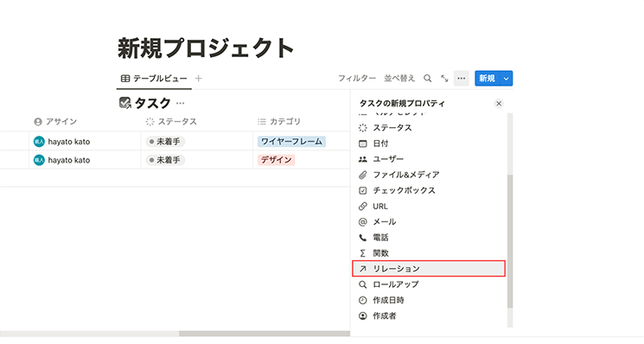This screenshot has width=644, height=344.
Task: Click the デザイン category tag
Action: coord(276,160)
